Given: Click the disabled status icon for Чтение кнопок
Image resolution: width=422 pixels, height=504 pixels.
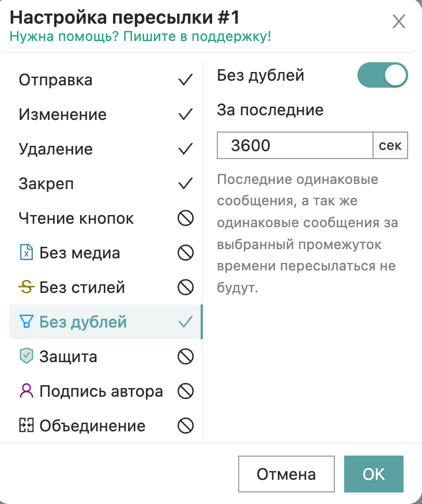Looking at the screenshot, I should point(185,219).
